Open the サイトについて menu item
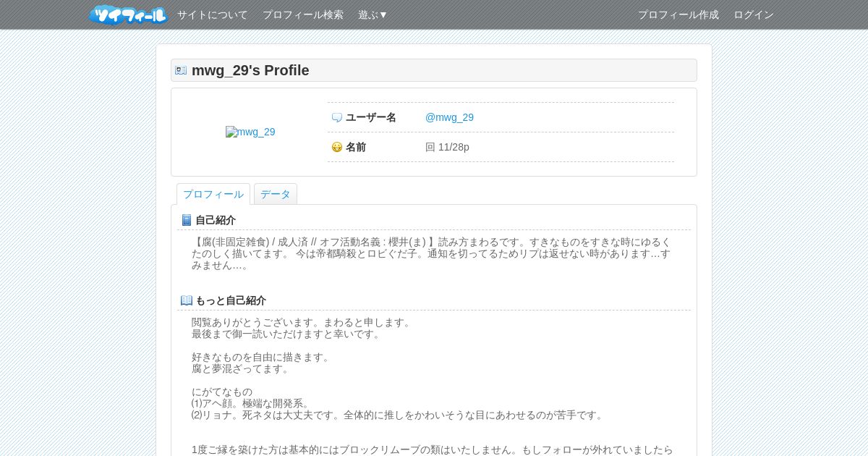868x456 pixels. (x=213, y=14)
